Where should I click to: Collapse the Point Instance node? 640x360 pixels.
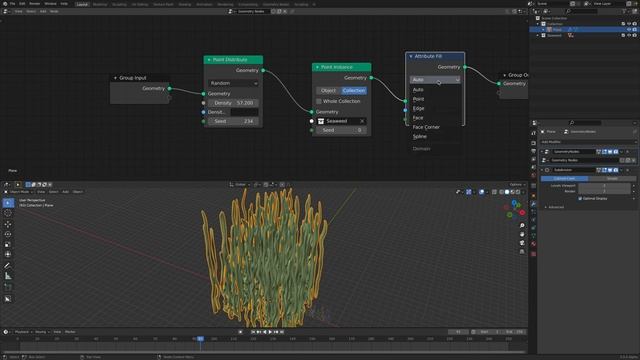point(317,67)
